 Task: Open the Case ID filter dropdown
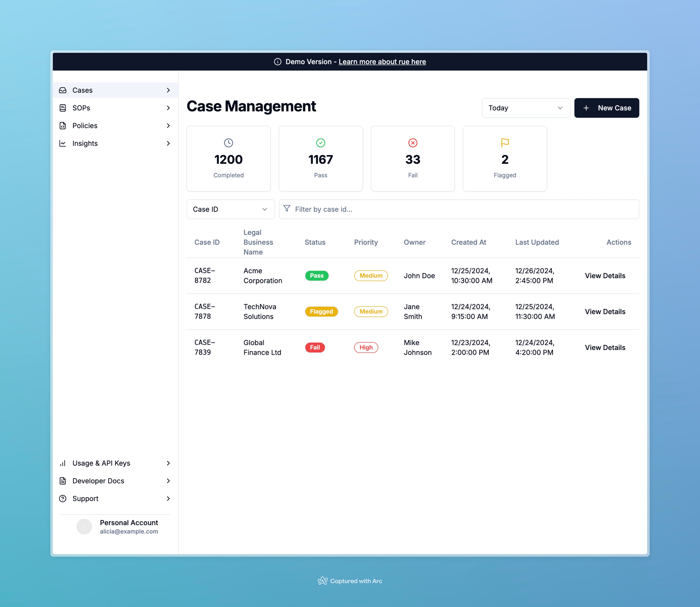pyautogui.click(x=230, y=209)
